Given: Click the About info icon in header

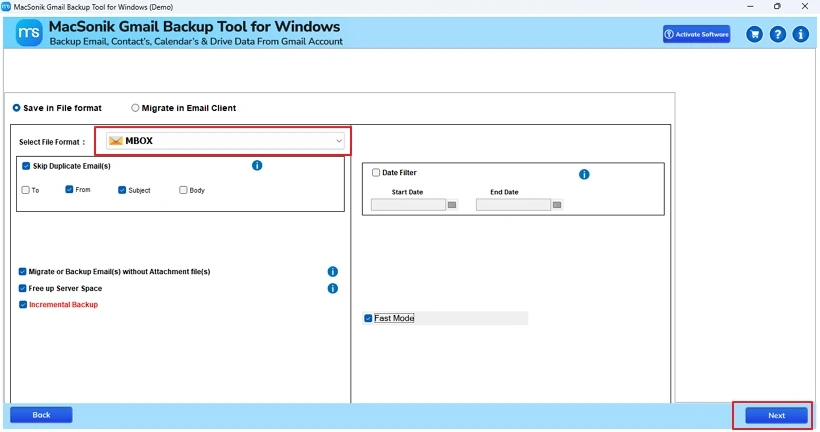Looking at the screenshot, I should (800, 34).
